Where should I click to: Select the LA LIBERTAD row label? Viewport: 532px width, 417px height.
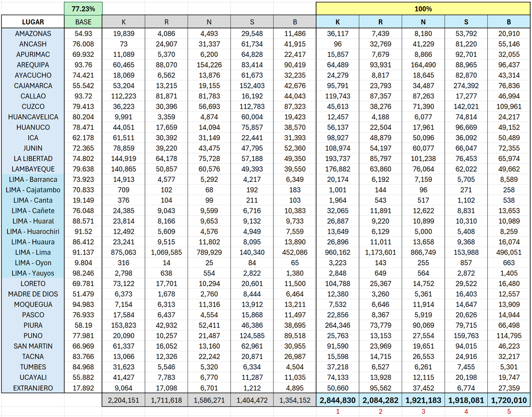click(33, 158)
